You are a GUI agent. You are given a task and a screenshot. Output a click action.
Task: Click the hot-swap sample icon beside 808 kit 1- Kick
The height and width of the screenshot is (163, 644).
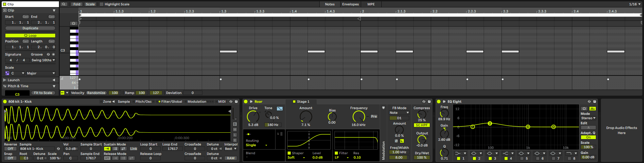(58, 149)
